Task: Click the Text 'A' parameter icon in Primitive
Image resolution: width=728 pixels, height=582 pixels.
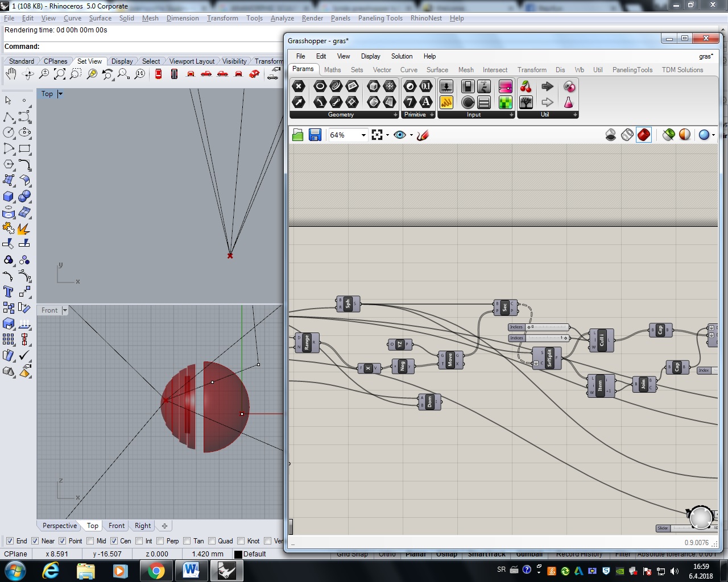Action: tap(426, 102)
